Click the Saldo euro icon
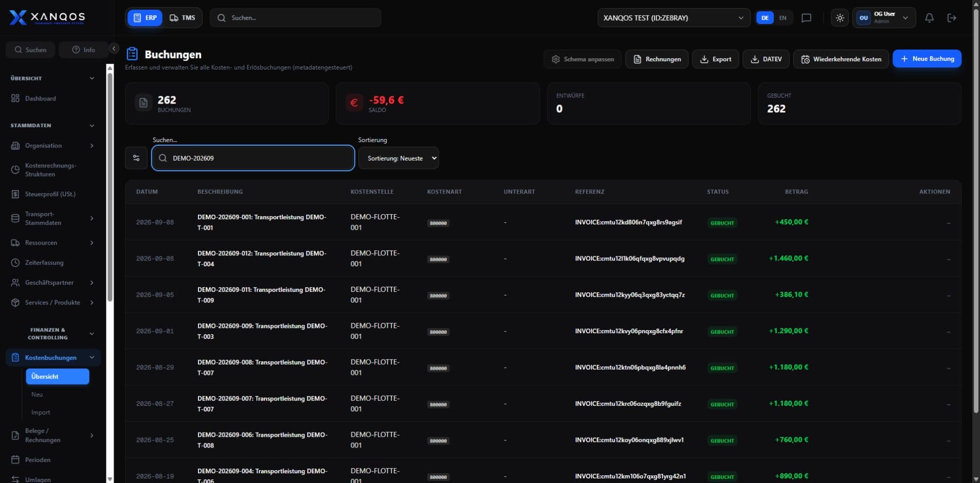 (x=354, y=102)
